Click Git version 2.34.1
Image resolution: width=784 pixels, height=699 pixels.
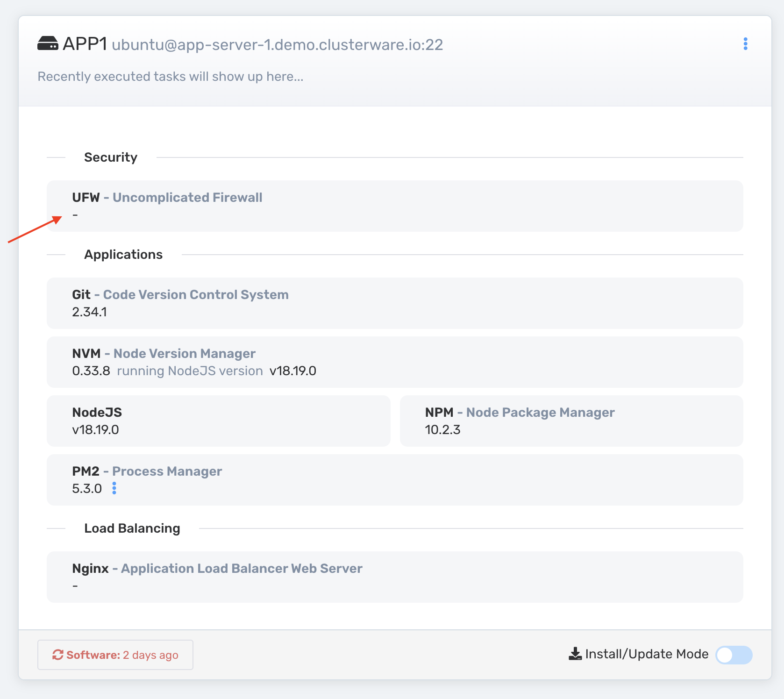click(x=89, y=312)
